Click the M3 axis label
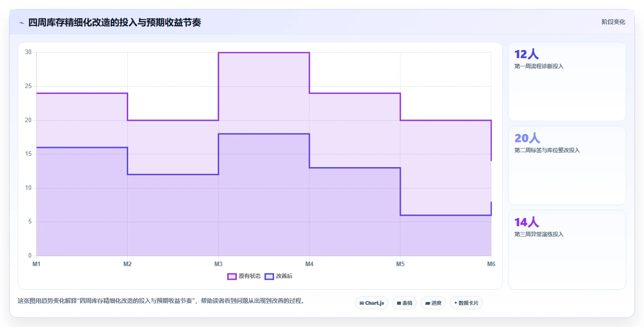 218,264
